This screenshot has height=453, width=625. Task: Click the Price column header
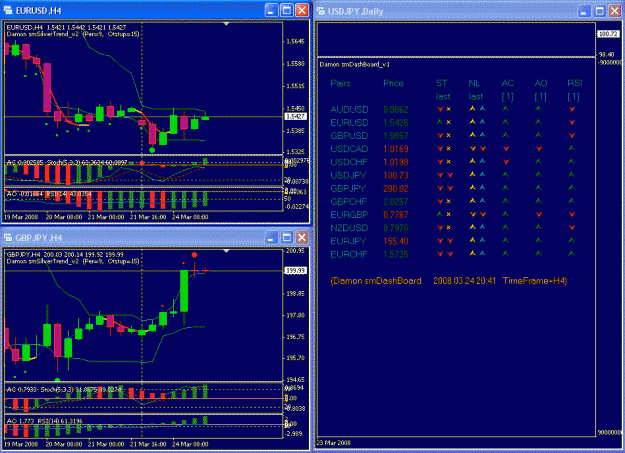pyautogui.click(x=393, y=83)
